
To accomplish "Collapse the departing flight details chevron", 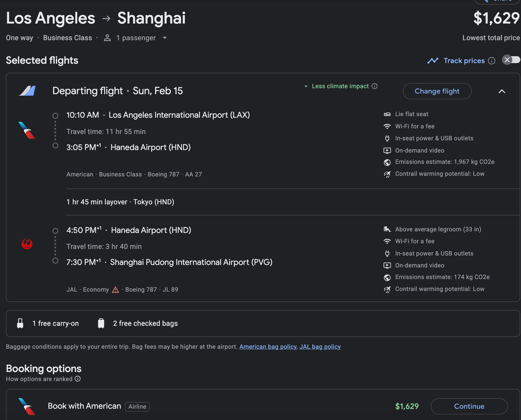I will tap(502, 91).
